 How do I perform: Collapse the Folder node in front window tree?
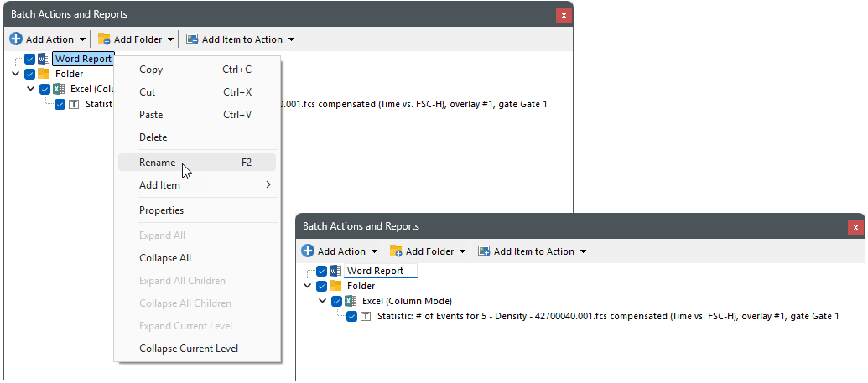(308, 286)
